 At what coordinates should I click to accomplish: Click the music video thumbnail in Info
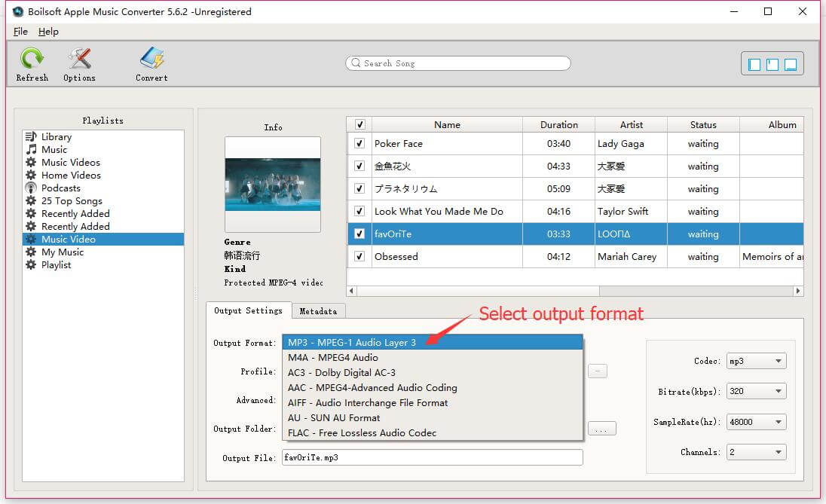coord(272,185)
